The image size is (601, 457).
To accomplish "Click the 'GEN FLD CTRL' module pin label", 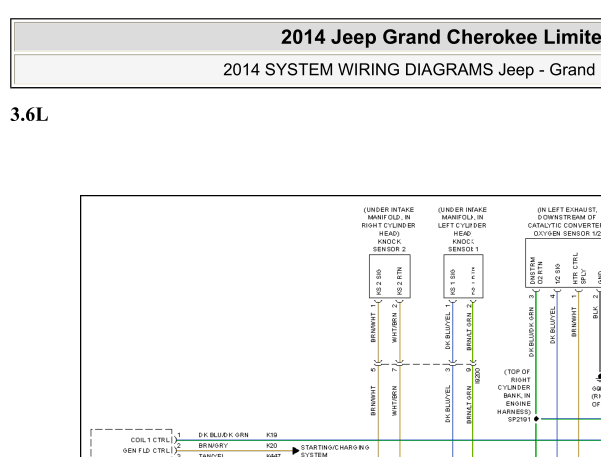I will 146,450.
